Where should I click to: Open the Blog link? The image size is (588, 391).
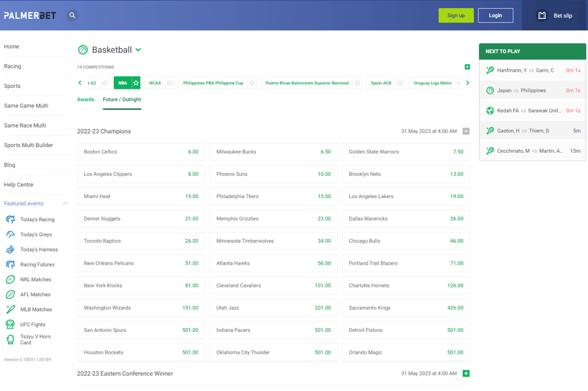pyautogui.click(x=10, y=165)
